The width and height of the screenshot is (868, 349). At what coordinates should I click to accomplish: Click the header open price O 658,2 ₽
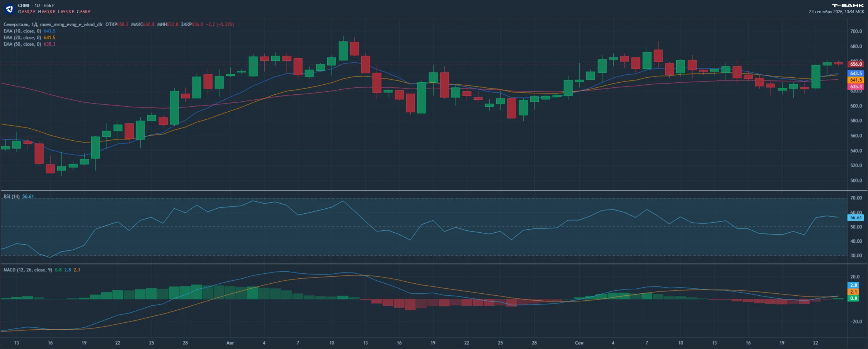point(27,12)
